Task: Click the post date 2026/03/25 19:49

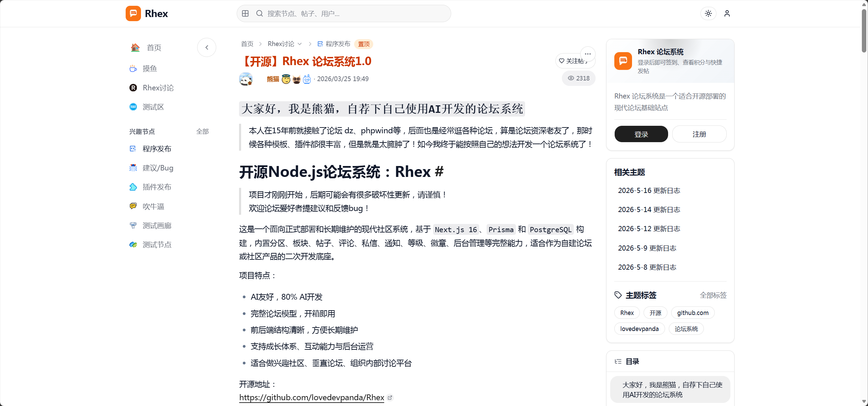Action: [343, 79]
